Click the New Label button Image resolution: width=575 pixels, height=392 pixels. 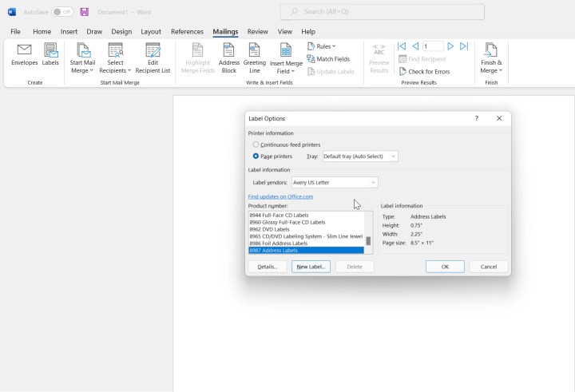click(311, 267)
